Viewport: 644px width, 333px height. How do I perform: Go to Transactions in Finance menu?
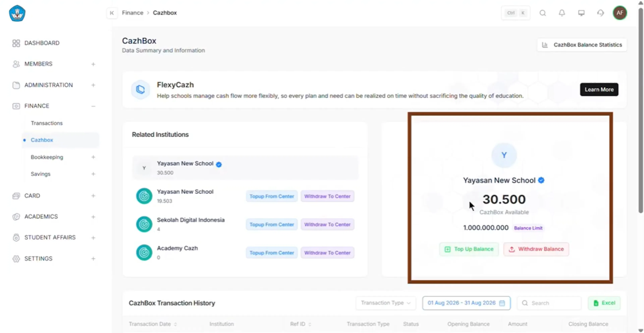click(x=46, y=123)
